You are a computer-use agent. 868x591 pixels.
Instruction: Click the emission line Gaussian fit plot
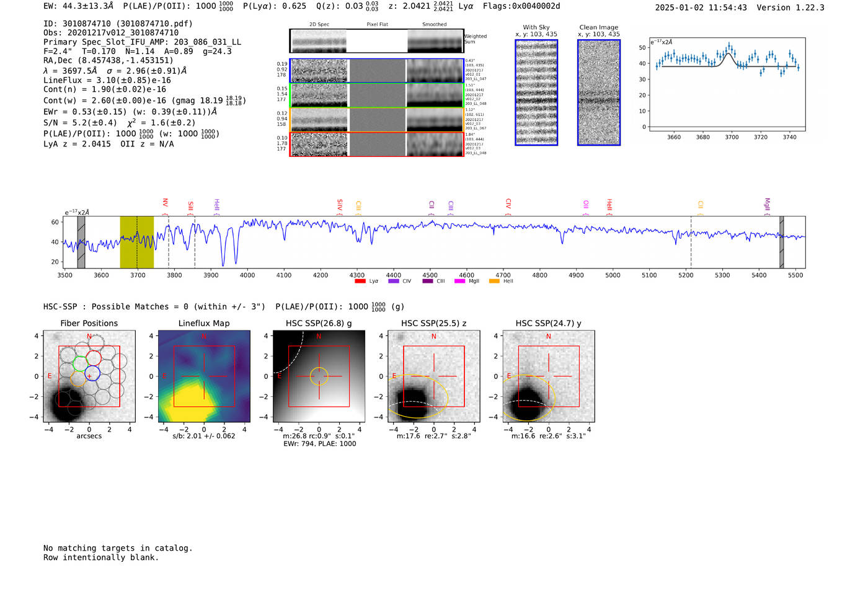(x=727, y=84)
